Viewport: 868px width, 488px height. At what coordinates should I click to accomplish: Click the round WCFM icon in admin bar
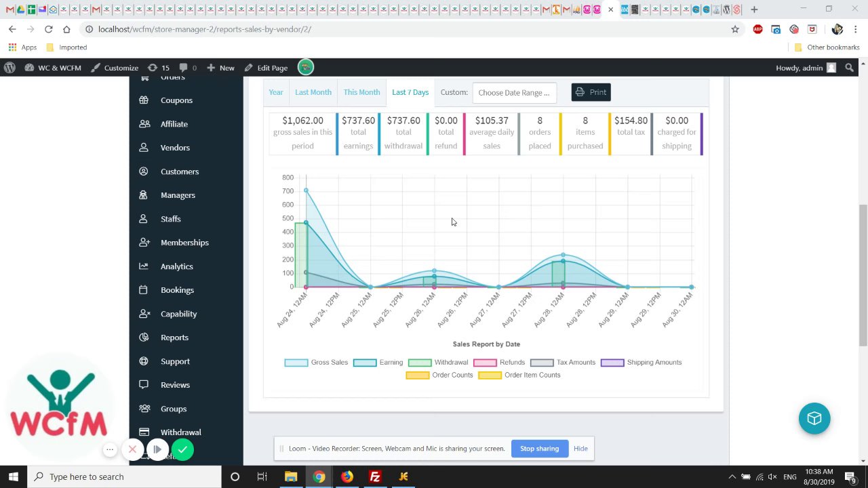305,67
